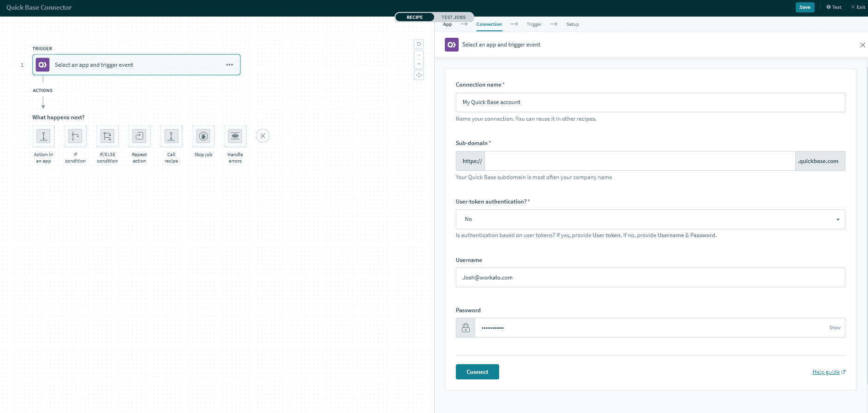Open the Setup step tab
Image resolution: width=868 pixels, height=413 pixels.
572,24
